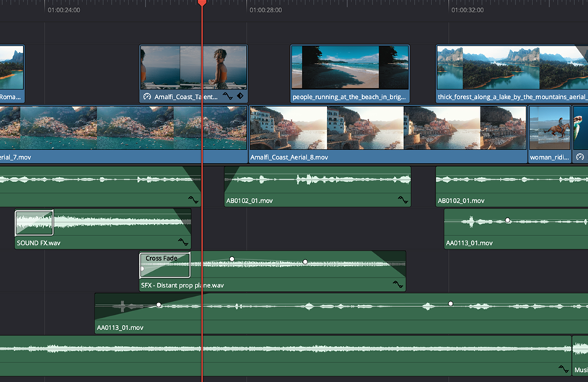Click the Amalfi_Coast_Aerial_8.mov clip name

[289, 157]
